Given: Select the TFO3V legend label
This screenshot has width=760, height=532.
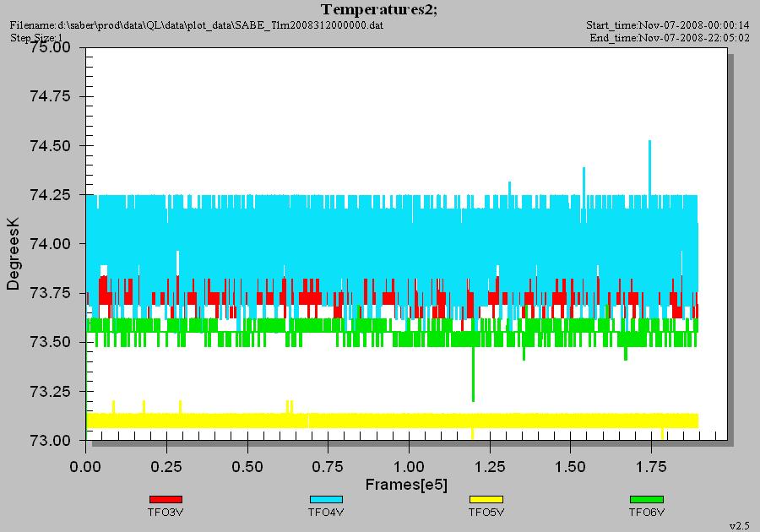Looking at the screenshot, I should 166,512.
